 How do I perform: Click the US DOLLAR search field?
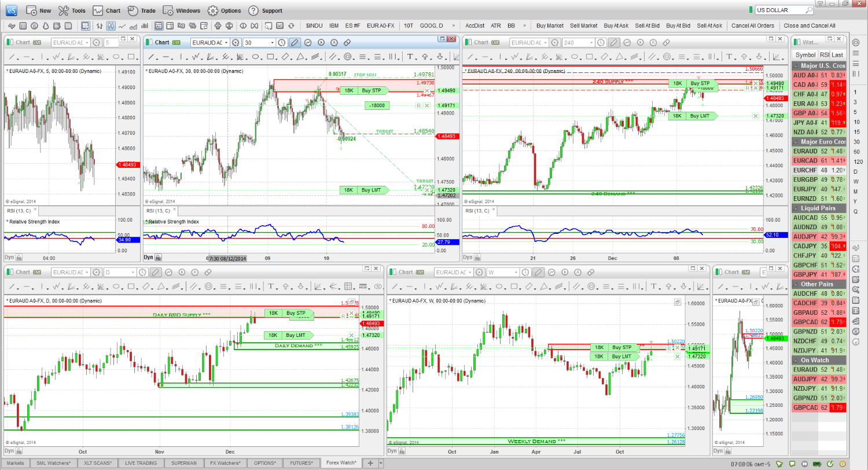click(784, 10)
